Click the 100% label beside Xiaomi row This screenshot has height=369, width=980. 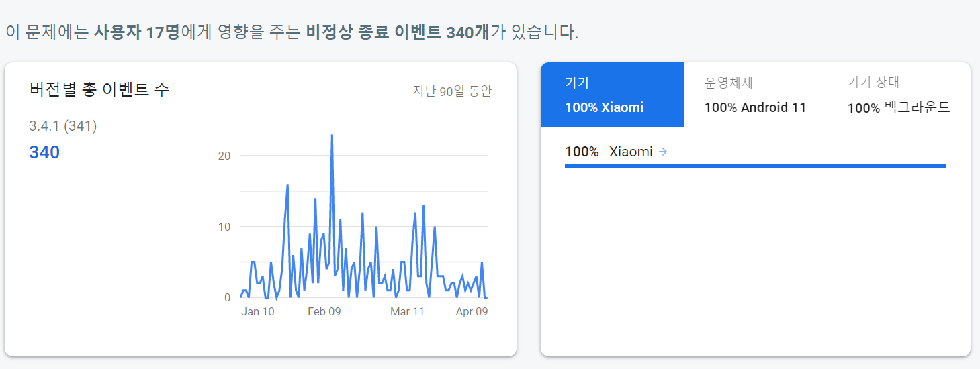click(x=582, y=152)
